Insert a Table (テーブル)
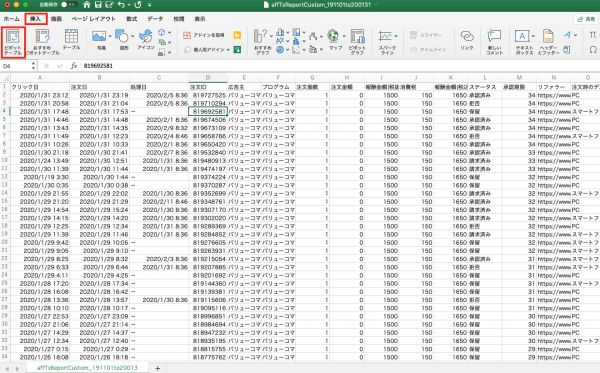This screenshot has height=373, width=600. click(x=71, y=40)
